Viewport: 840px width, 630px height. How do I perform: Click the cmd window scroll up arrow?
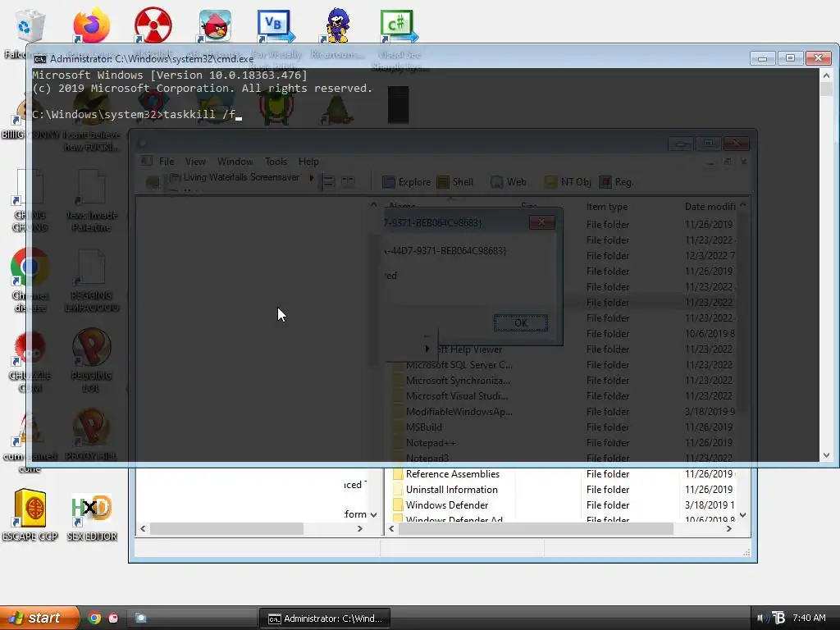[826, 75]
